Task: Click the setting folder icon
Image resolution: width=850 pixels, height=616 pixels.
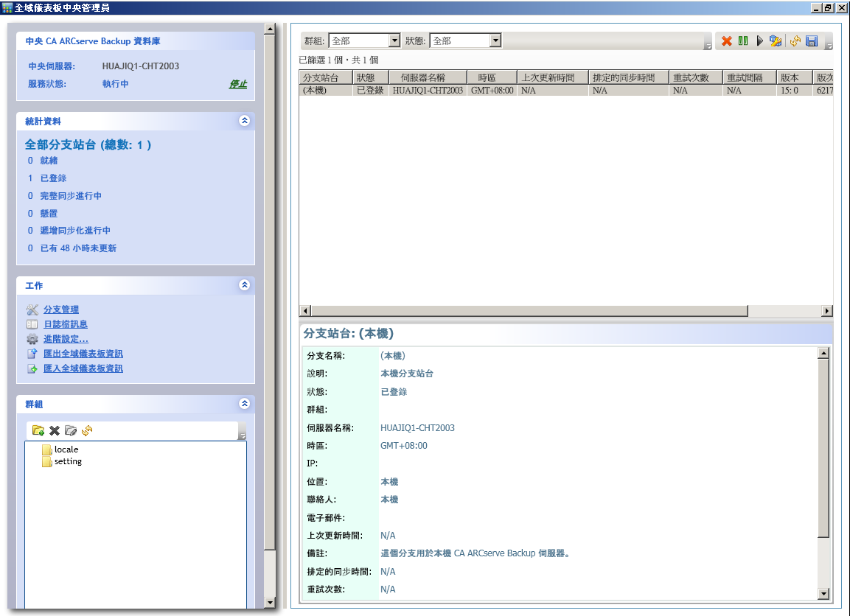Action: (x=47, y=461)
